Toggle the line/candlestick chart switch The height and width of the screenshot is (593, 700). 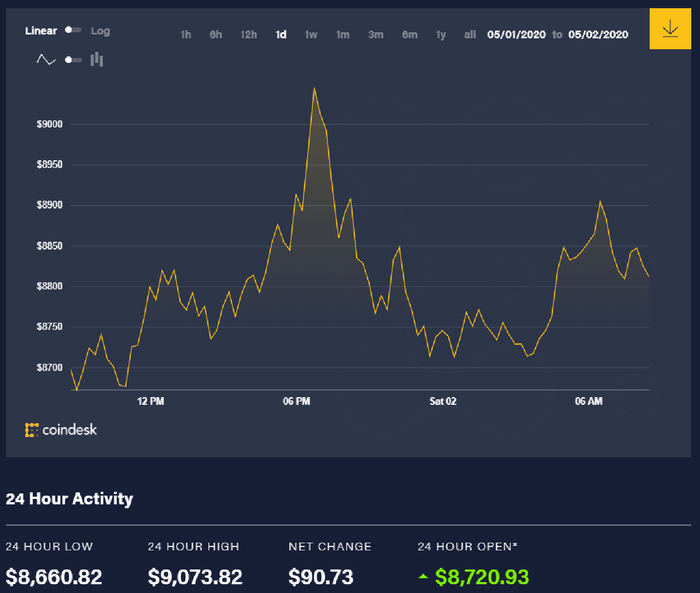click(73, 60)
